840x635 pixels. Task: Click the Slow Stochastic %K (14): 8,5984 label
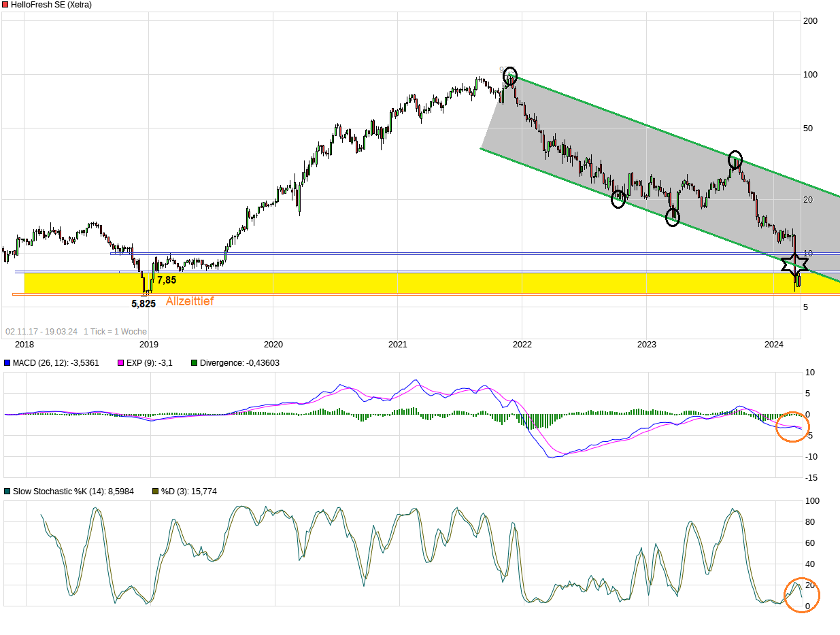point(73,491)
